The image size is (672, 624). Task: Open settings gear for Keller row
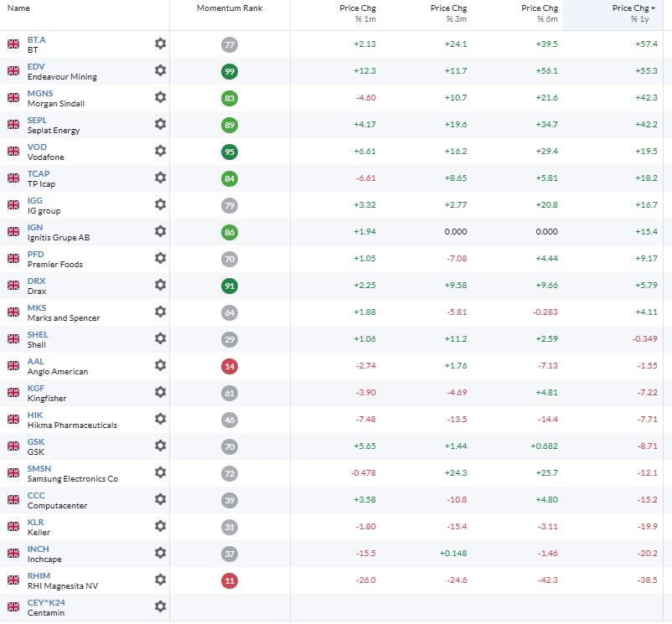[x=160, y=526]
